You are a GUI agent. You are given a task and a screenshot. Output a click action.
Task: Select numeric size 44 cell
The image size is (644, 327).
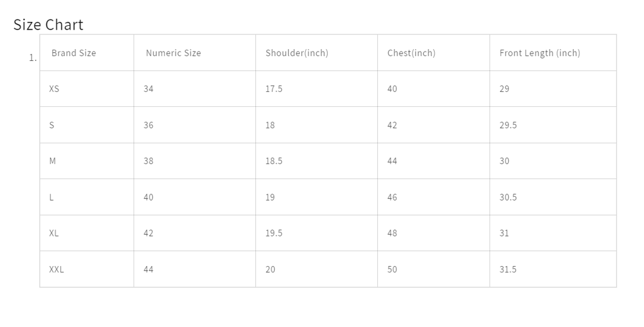(148, 269)
